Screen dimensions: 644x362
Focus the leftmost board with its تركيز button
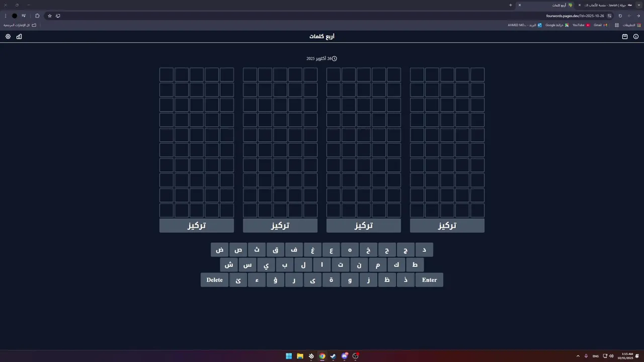[x=197, y=225]
